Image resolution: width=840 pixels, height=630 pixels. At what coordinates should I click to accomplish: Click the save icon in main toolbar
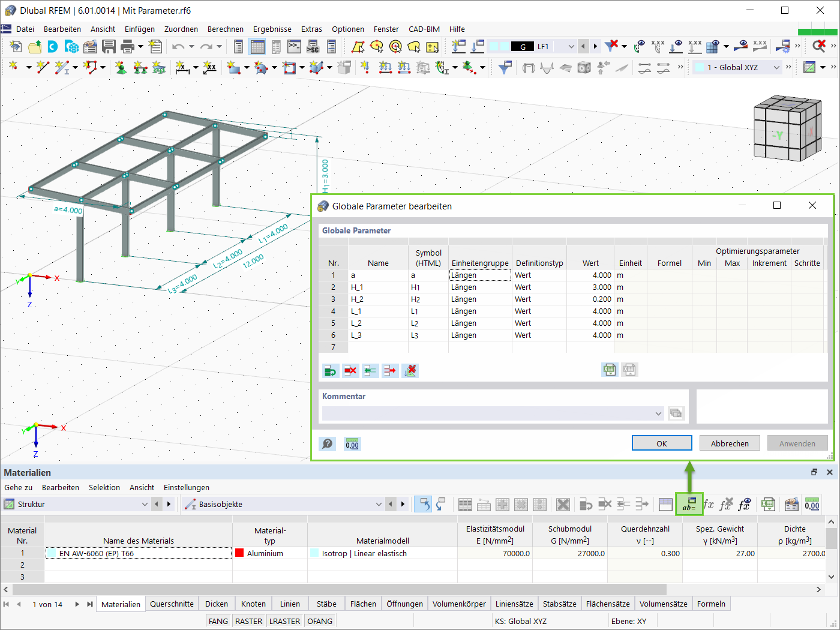(x=109, y=46)
